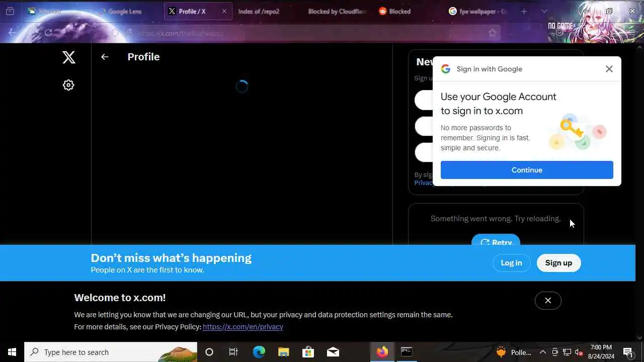Close the Sign in with Google popup

pyautogui.click(x=609, y=69)
